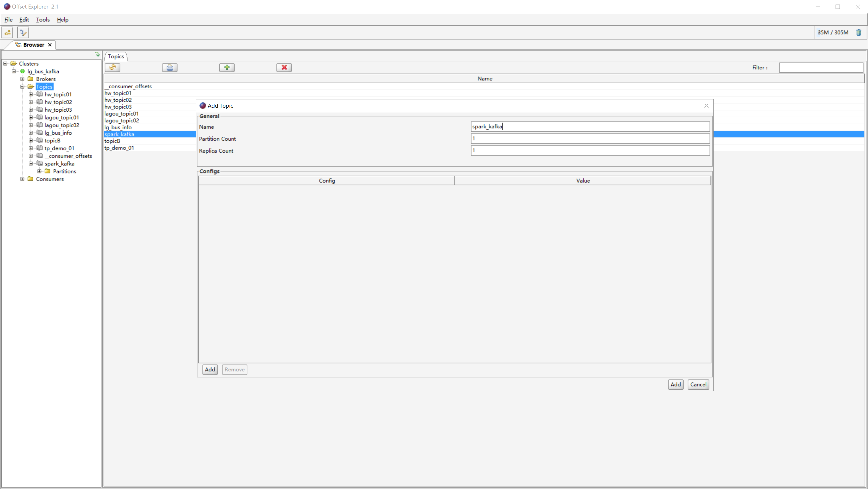Click the Partition Count input field
The image size is (868, 489).
(x=590, y=139)
